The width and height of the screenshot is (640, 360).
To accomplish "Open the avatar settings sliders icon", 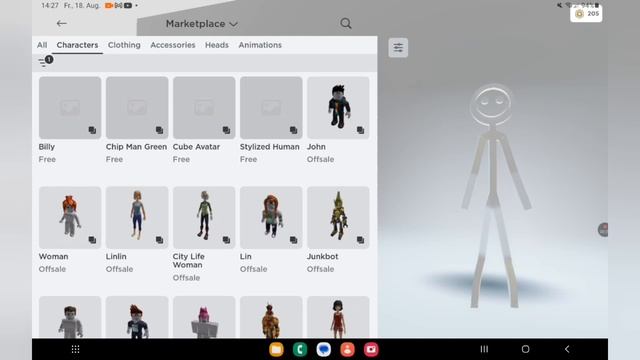I will tap(398, 48).
